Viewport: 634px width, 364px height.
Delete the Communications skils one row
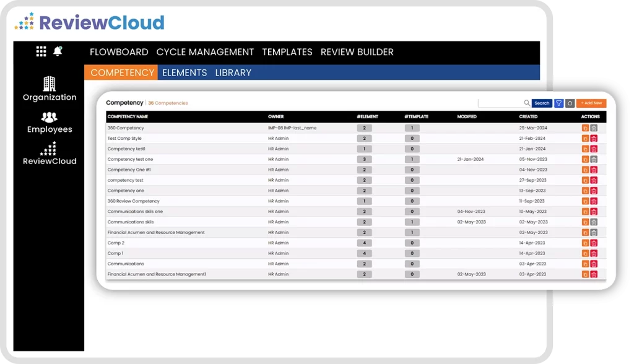tap(594, 212)
